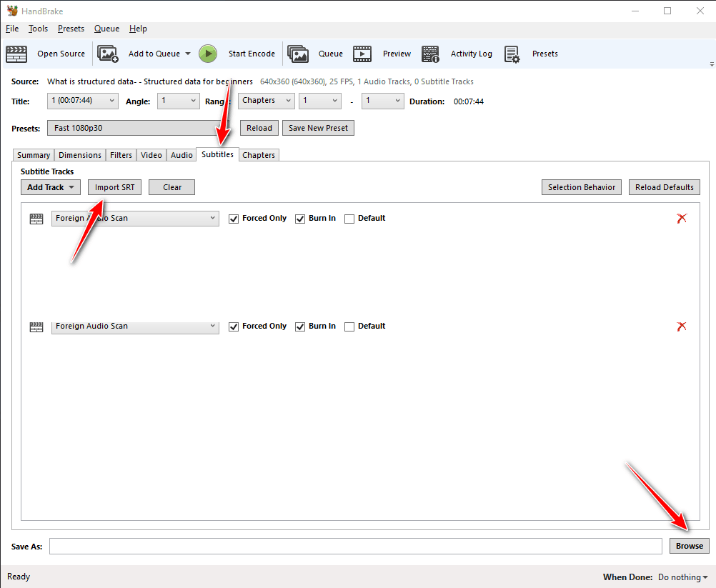Open the File menu

click(12, 29)
